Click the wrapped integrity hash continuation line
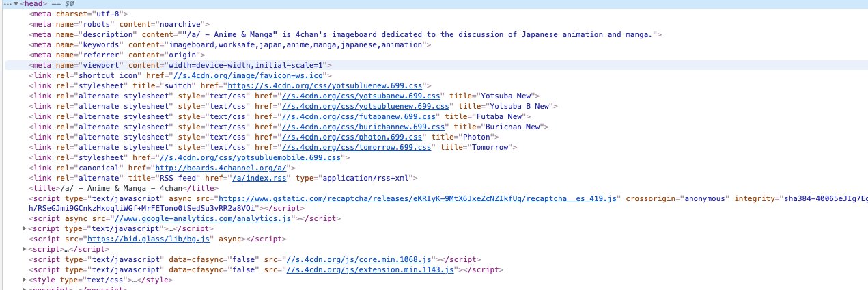This screenshot has width=868, height=290. 141,208
